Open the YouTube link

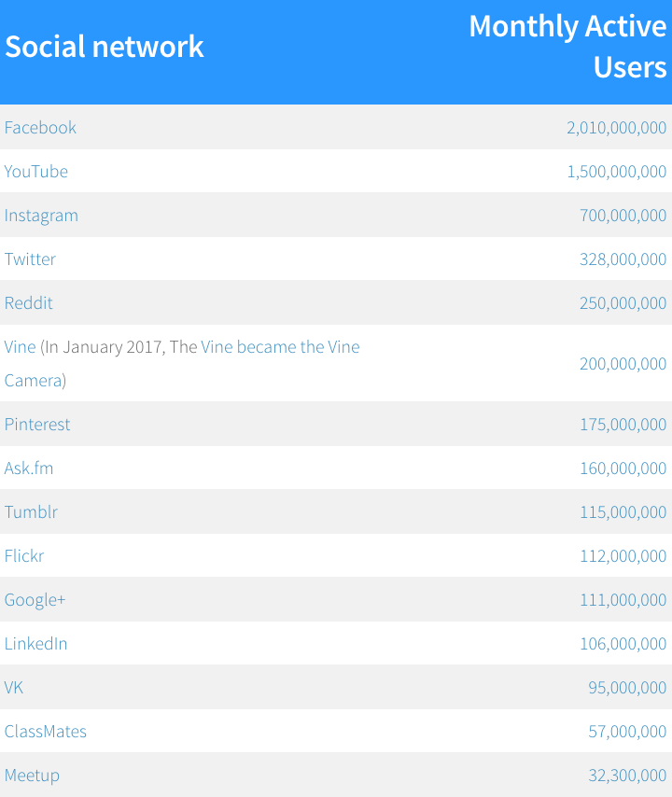click(x=36, y=172)
